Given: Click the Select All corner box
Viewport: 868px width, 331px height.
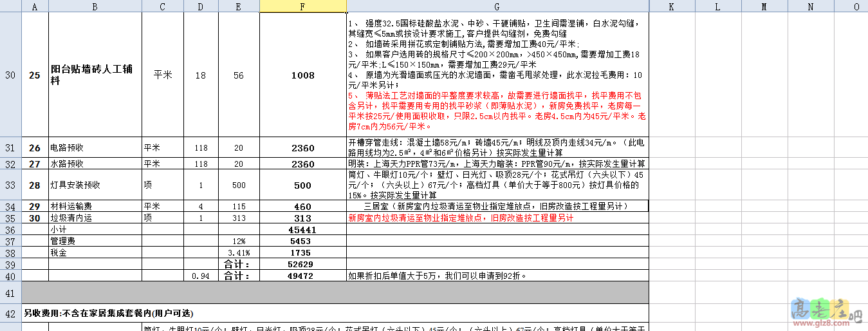Looking at the screenshot, I should pyautogui.click(x=10, y=6).
